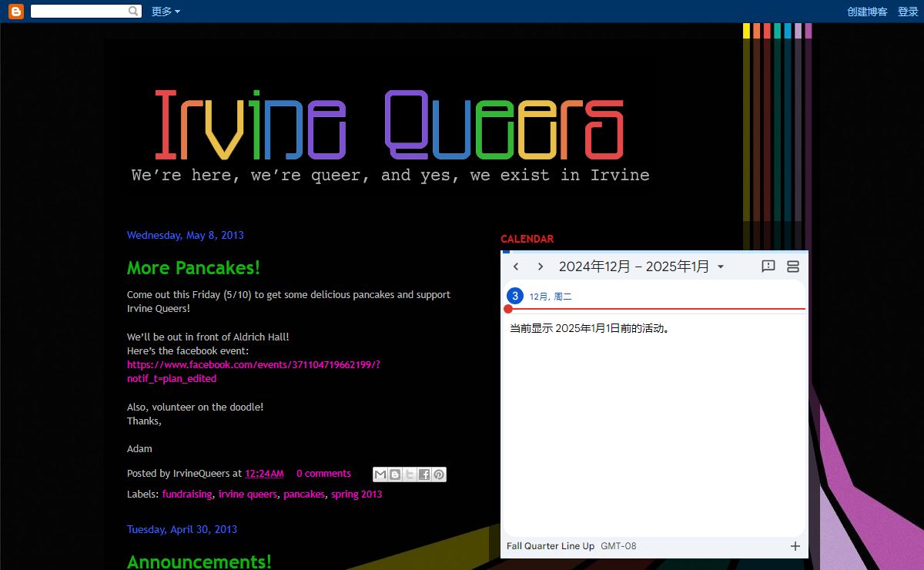
Task: Filter posts by irvine queers label
Action: point(248,495)
